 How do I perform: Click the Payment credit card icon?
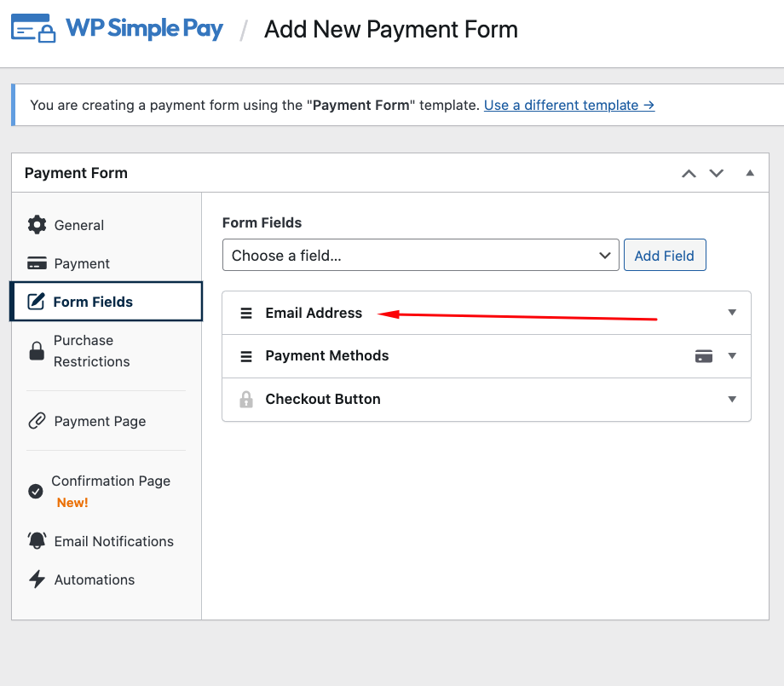(37, 263)
